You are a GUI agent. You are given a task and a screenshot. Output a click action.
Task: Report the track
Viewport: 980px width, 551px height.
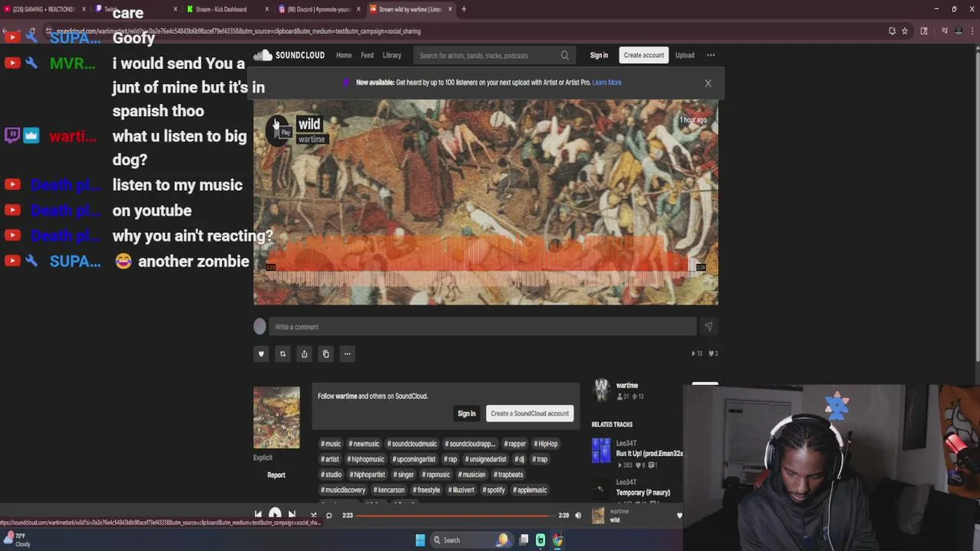[x=276, y=475]
